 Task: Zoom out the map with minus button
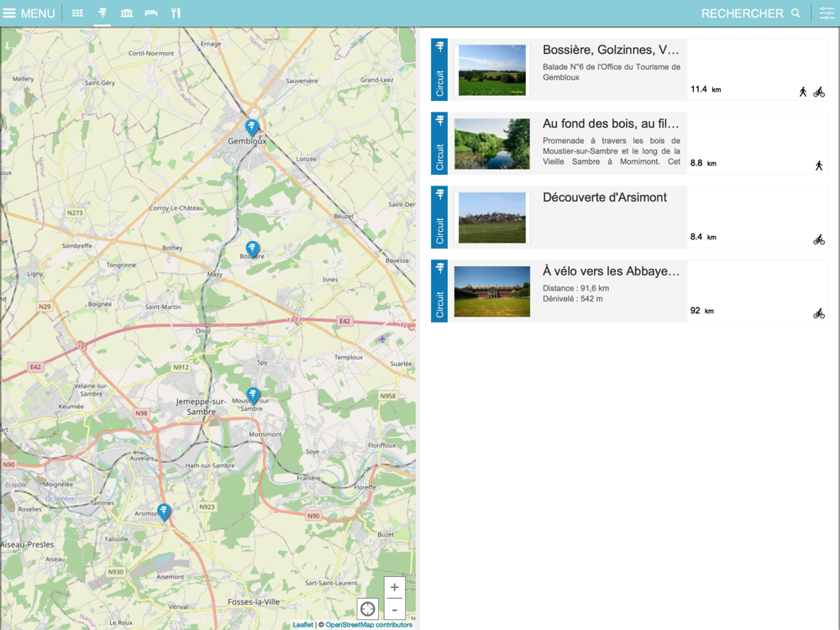tap(394, 609)
